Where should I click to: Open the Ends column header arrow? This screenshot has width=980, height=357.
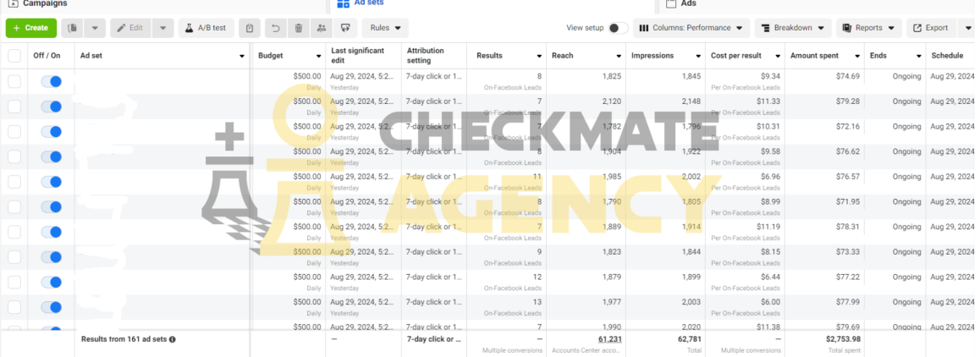[919, 57]
